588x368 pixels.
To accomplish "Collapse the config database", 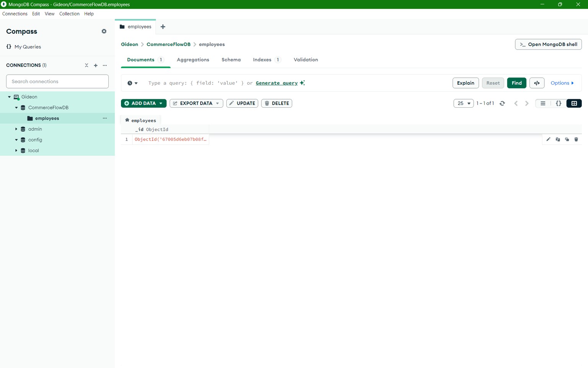I will tap(16, 140).
